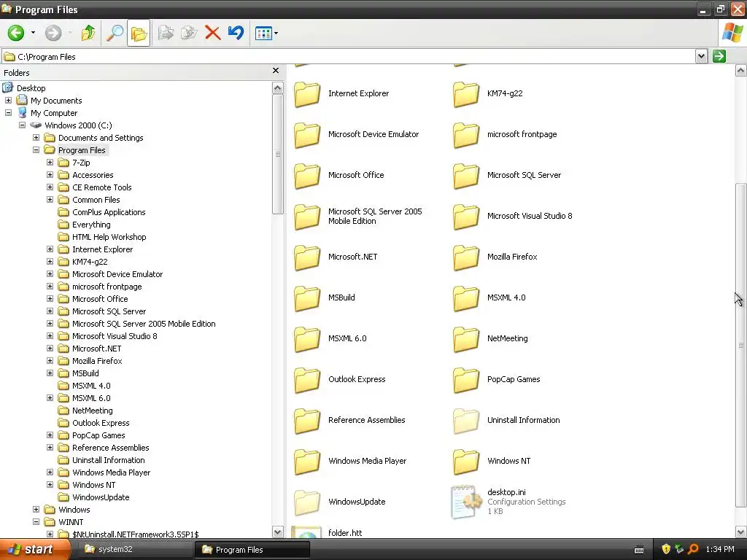Click the green Go arrow button
This screenshot has width=747, height=560.
tap(719, 56)
